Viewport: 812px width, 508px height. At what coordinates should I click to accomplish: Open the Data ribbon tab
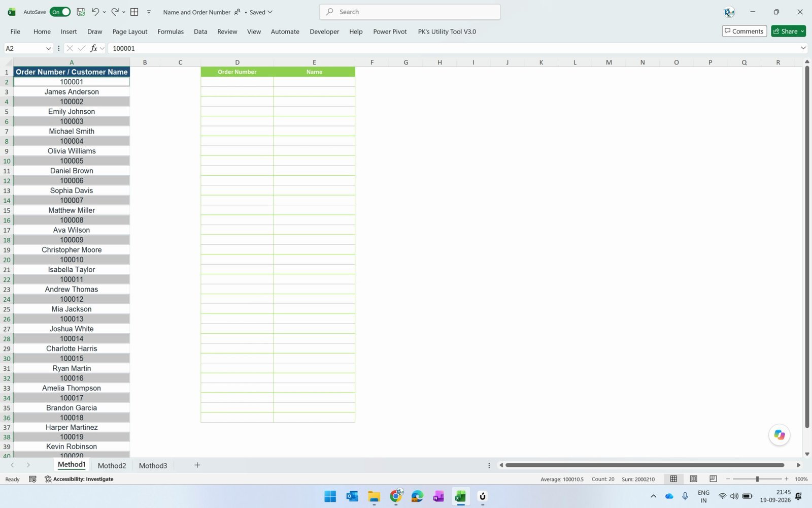(x=200, y=31)
